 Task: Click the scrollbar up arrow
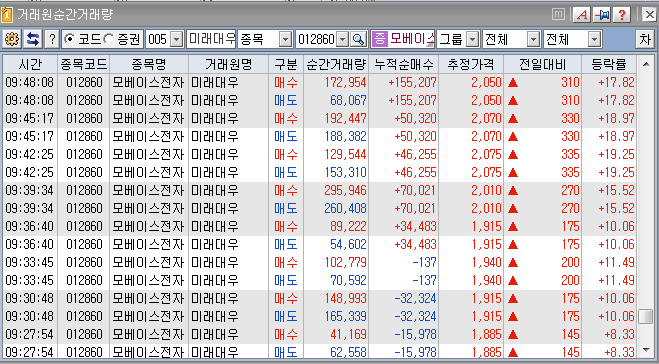[646, 64]
